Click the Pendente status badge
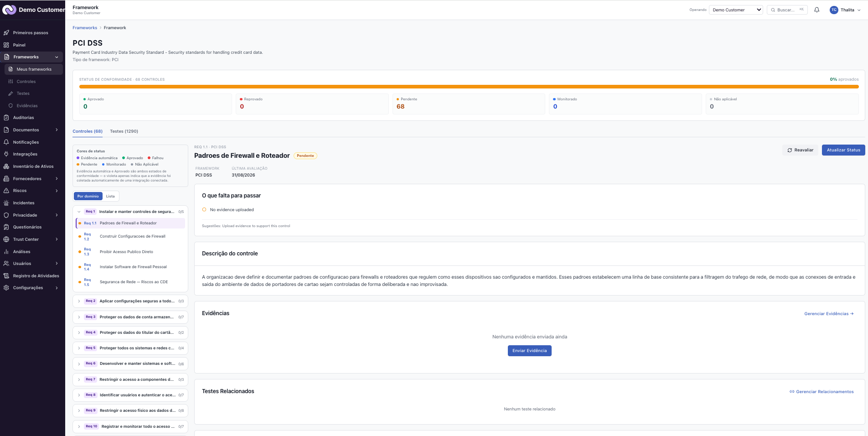The image size is (868, 436). pyautogui.click(x=305, y=156)
